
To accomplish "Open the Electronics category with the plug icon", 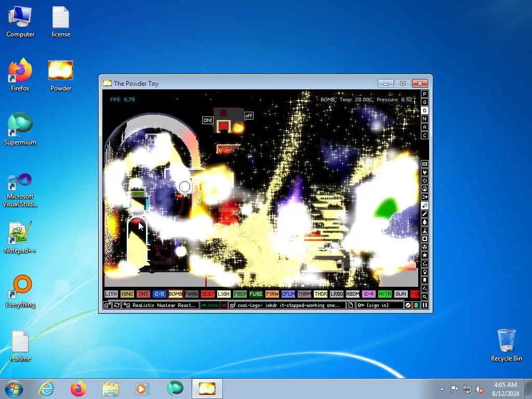I will (x=424, y=172).
